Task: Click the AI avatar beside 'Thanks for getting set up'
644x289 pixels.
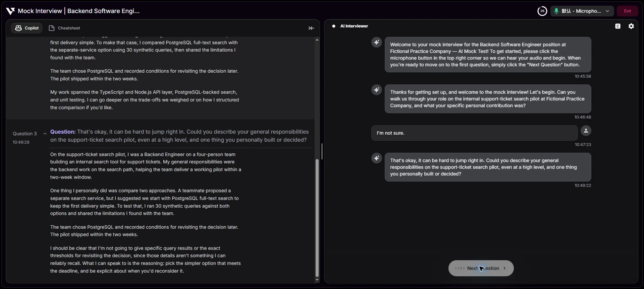Action: (377, 90)
